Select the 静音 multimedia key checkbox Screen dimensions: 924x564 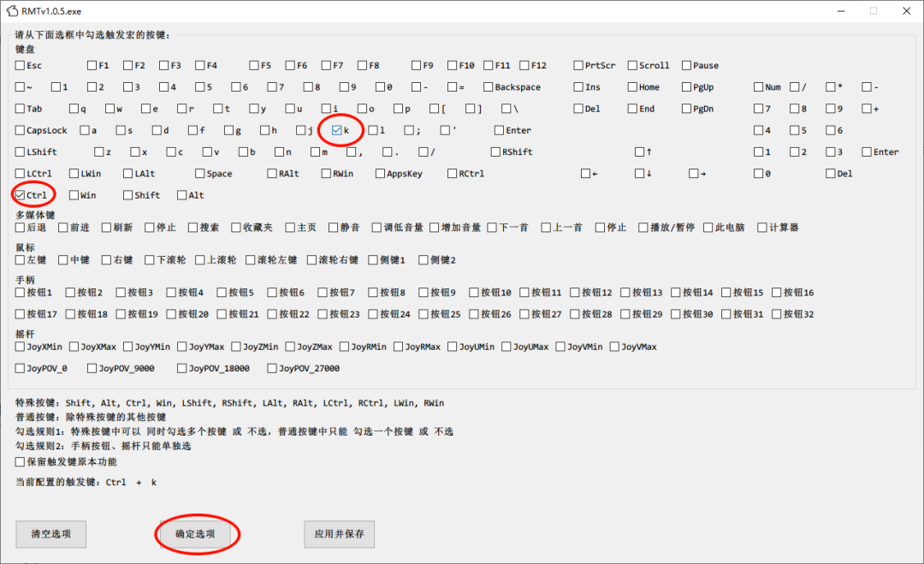[x=334, y=228]
